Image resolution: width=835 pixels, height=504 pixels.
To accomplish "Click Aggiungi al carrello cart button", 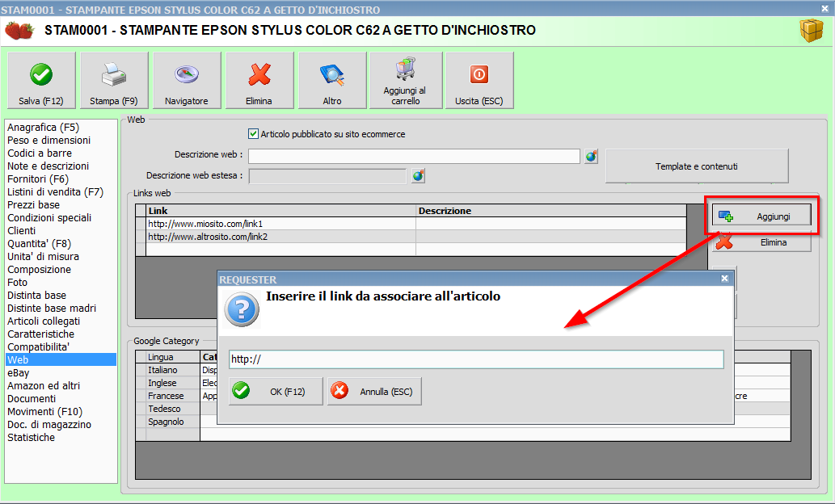I will pyautogui.click(x=406, y=80).
